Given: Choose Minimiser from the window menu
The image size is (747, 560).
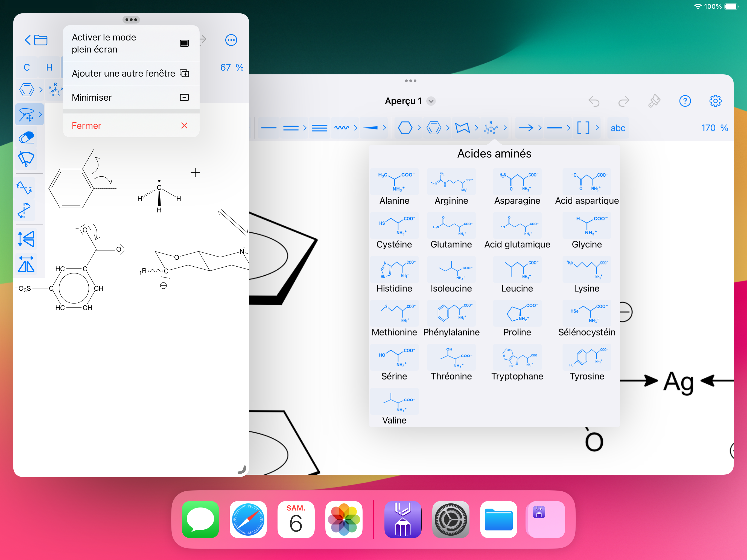Looking at the screenshot, I should pyautogui.click(x=131, y=97).
